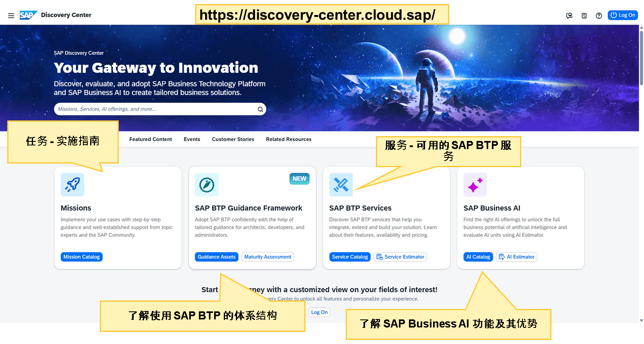Open the estimator calculator icon in header

click(584, 16)
